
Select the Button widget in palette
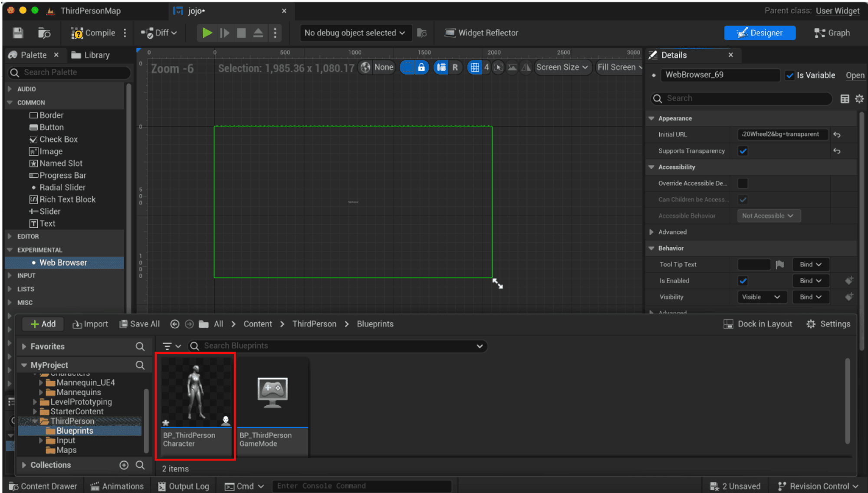(52, 127)
